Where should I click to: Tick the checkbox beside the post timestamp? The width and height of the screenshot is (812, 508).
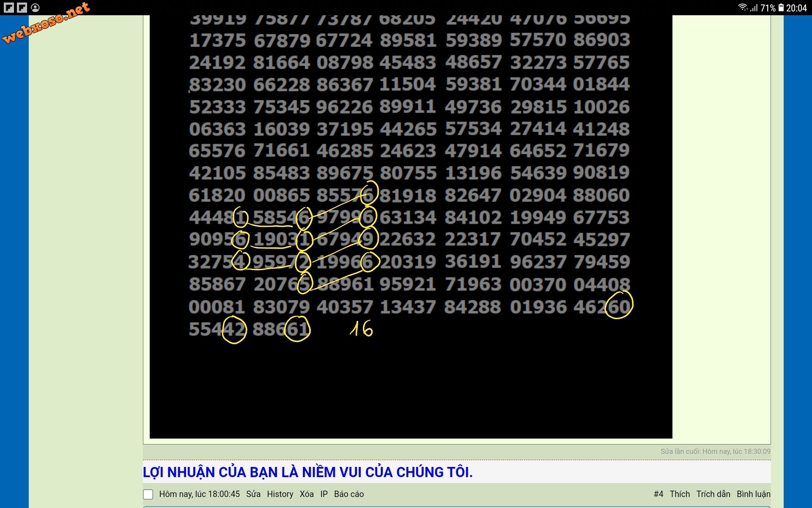tap(148, 494)
